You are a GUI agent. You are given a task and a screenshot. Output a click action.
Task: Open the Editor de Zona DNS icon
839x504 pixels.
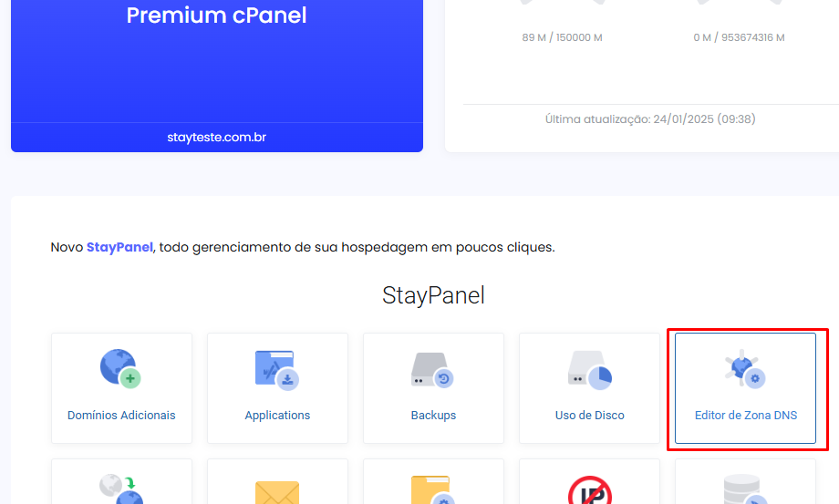tap(745, 368)
